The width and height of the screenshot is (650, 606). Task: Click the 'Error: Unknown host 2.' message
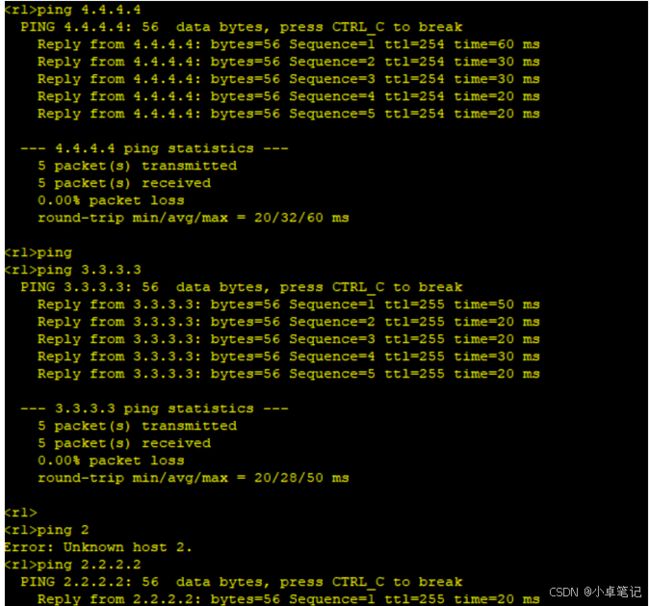[98, 548]
